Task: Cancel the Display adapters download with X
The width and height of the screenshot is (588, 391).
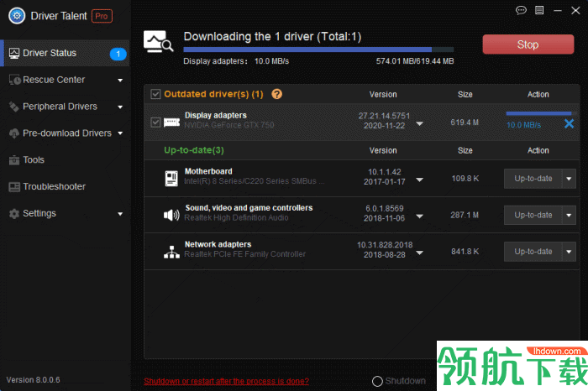Action: click(x=569, y=123)
